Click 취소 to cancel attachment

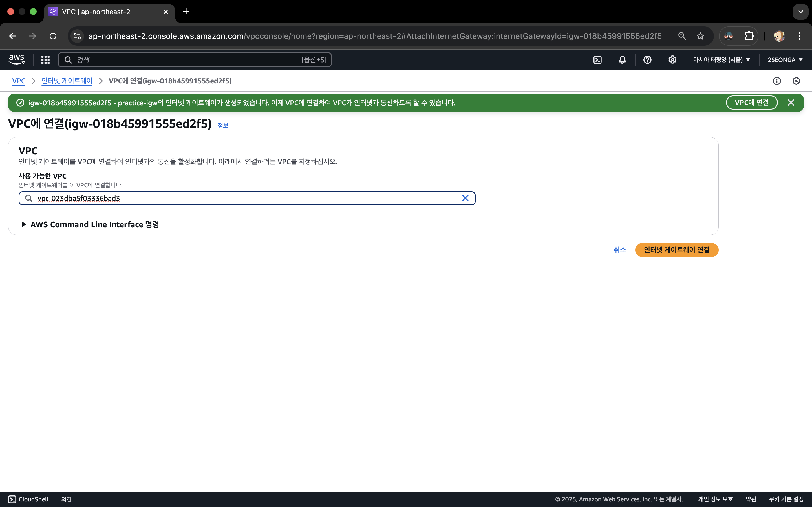[619, 250]
